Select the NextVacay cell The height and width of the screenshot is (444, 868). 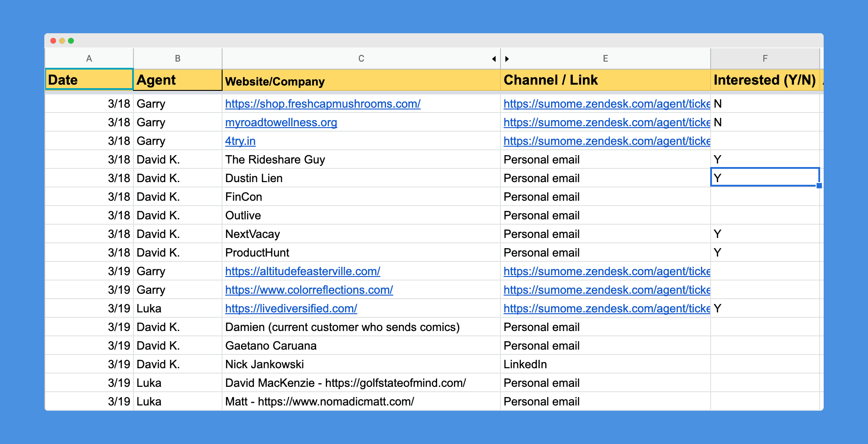(361, 234)
